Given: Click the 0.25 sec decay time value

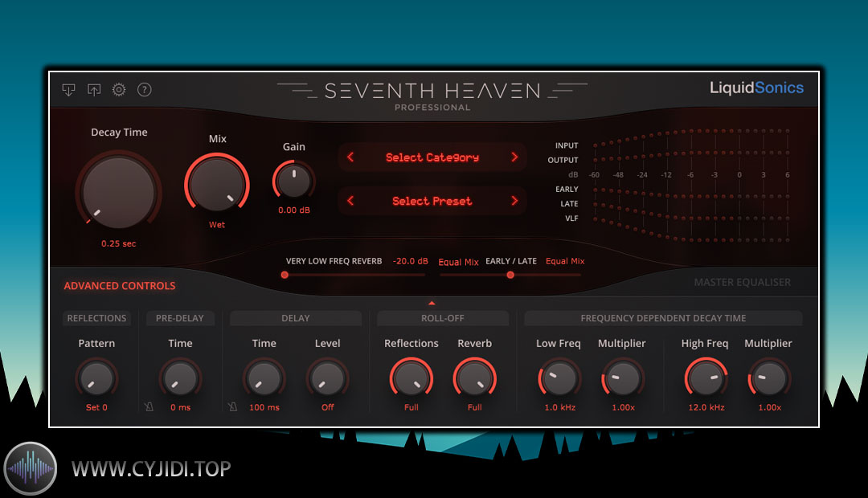Looking at the screenshot, I should 118,243.
